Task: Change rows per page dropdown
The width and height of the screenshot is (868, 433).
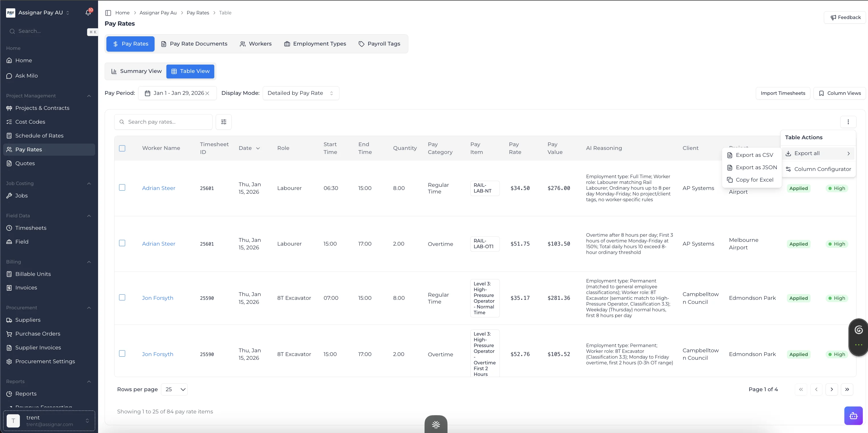Action: coord(174,389)
